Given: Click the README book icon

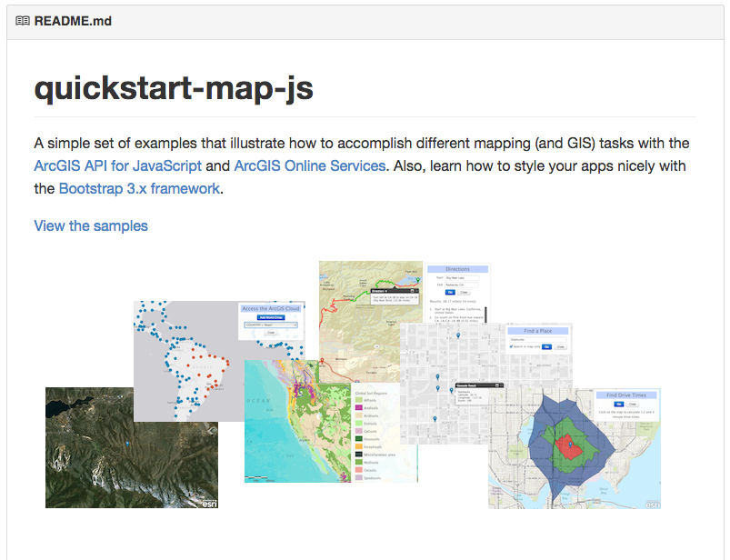Looking at the screenshot, I should (x=23, y=21).
